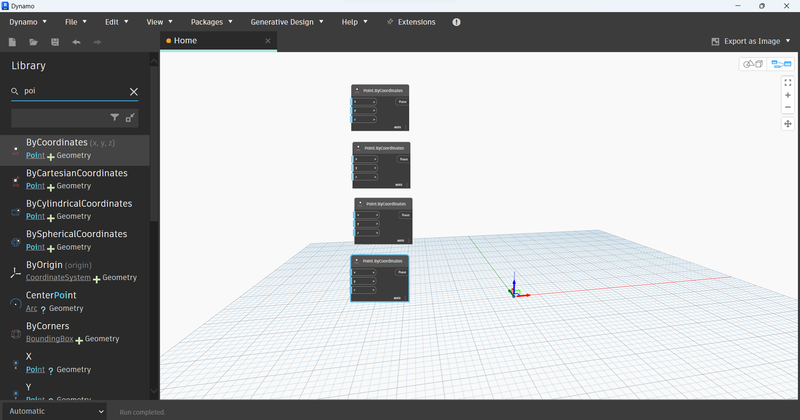This screenshot has width=800, height=420.
Task: Select the BySphericalCoordinates library result
Action: pyautogui.click(x=74, y=242)
